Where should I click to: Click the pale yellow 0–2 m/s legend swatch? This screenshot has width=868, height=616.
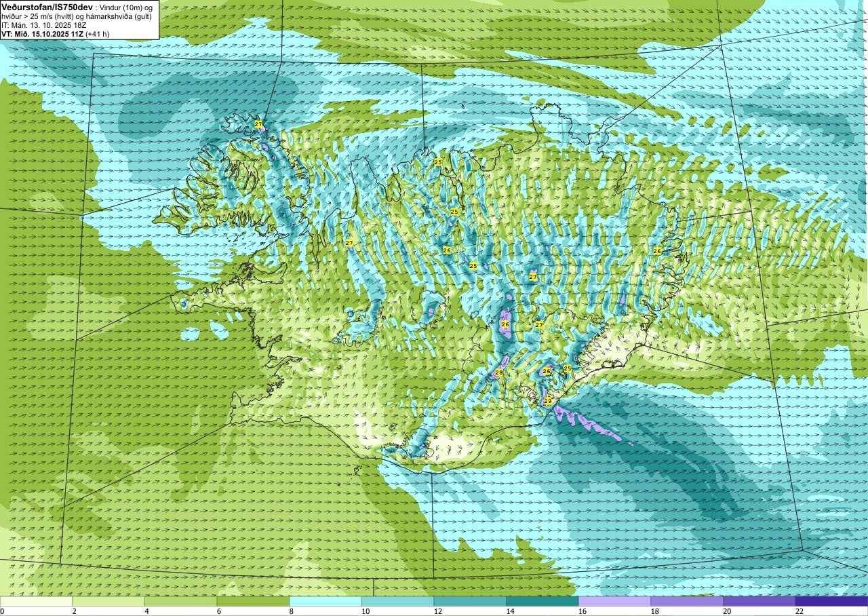coord(36,601)
